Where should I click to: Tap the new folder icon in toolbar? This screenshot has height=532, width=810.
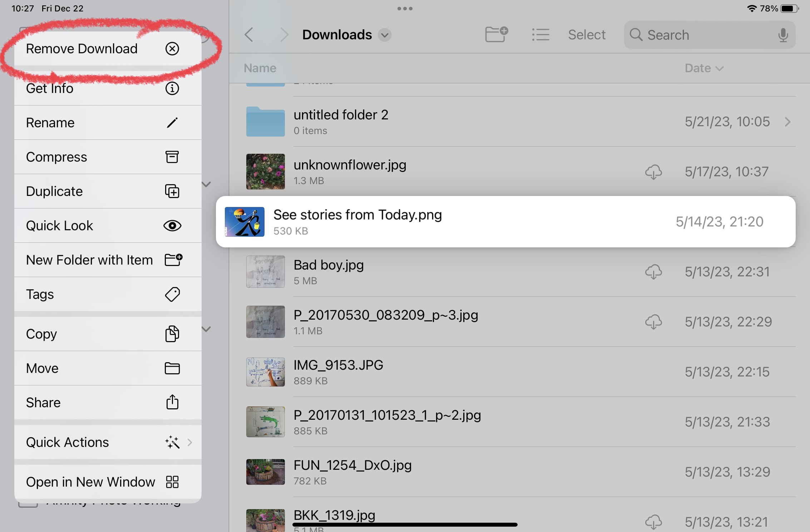coord(496,34)
